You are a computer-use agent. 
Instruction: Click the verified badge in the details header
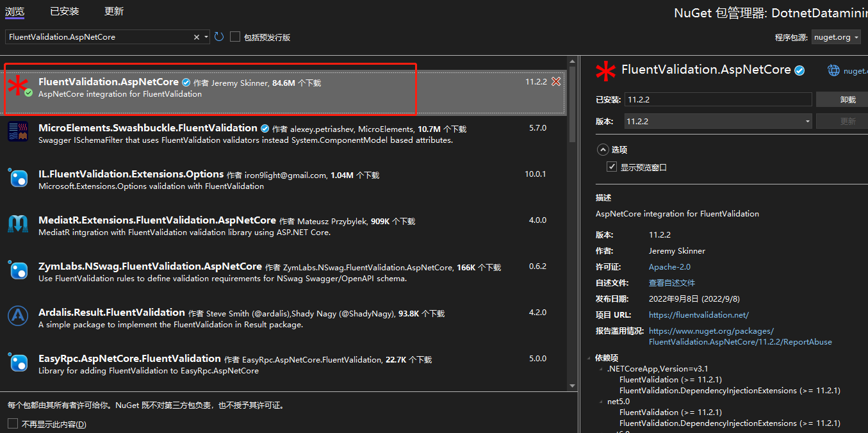[799, 70]
